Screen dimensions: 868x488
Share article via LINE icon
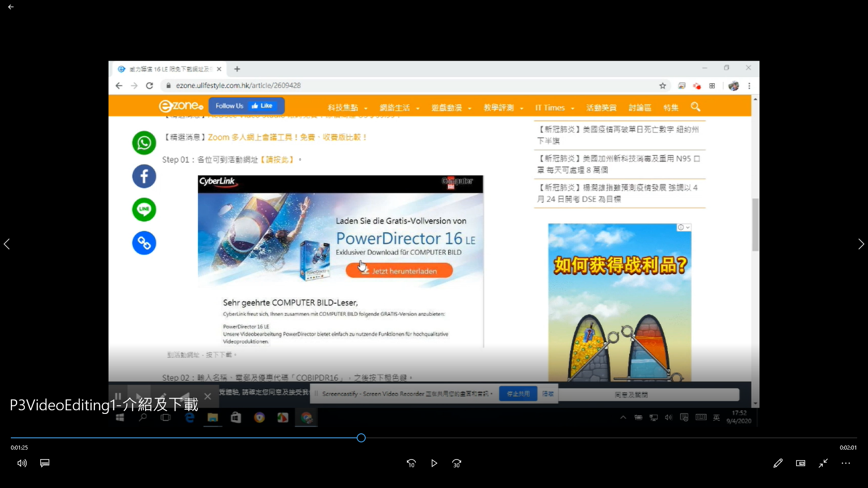tap(144, 210)
